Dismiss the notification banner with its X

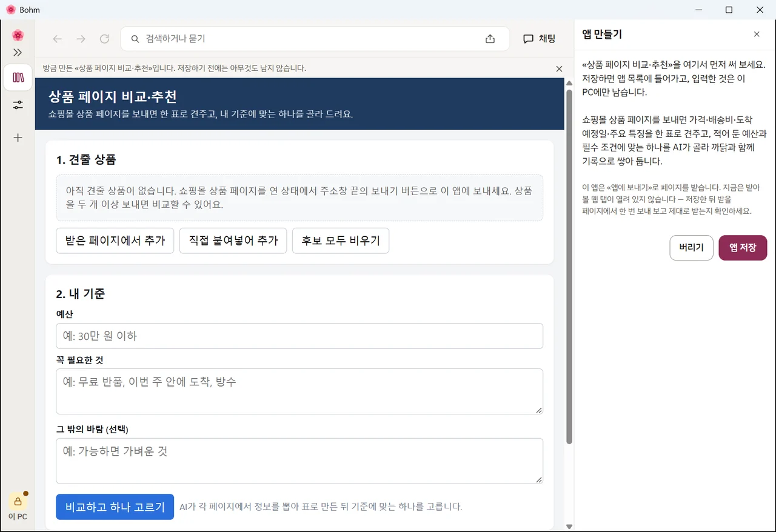click(559, 68)
